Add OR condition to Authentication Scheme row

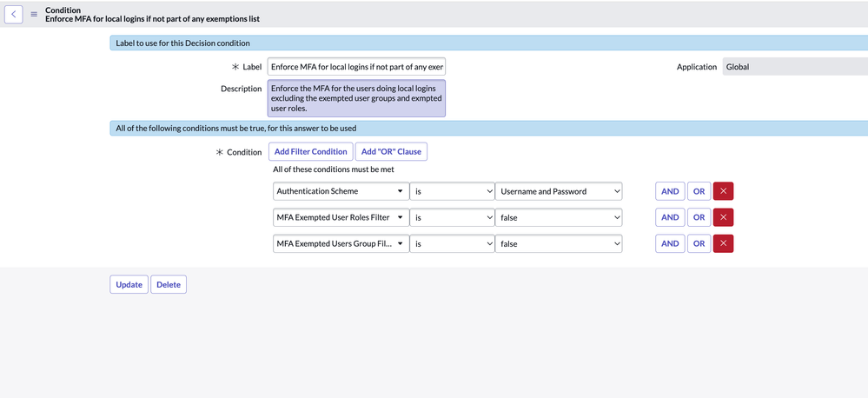coord(699,191)
